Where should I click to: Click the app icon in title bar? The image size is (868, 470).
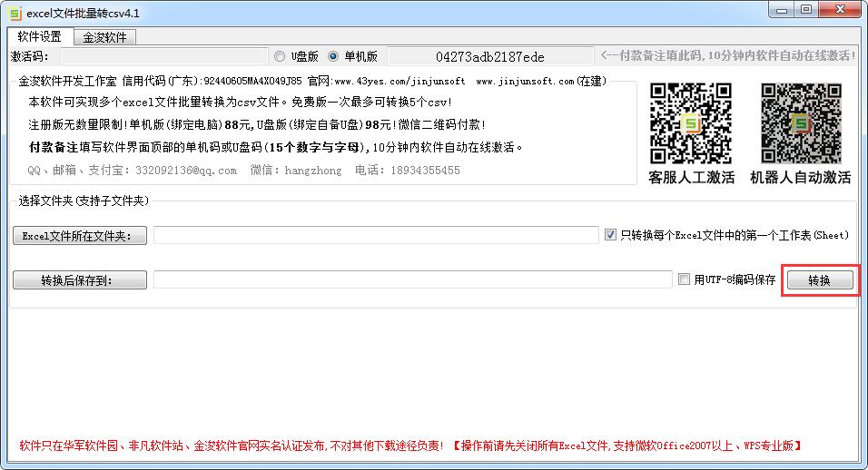click(x=15, y=13)
